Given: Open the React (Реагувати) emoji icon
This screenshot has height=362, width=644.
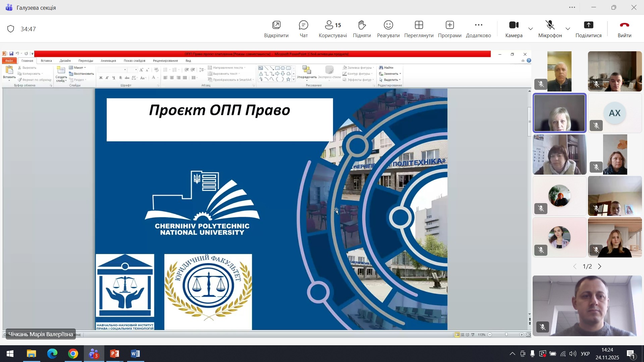Looking at the screenshot, I should tap(388, 25).
